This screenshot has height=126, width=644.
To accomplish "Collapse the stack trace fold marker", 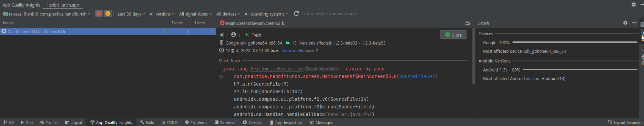I will tap(221, 77).
